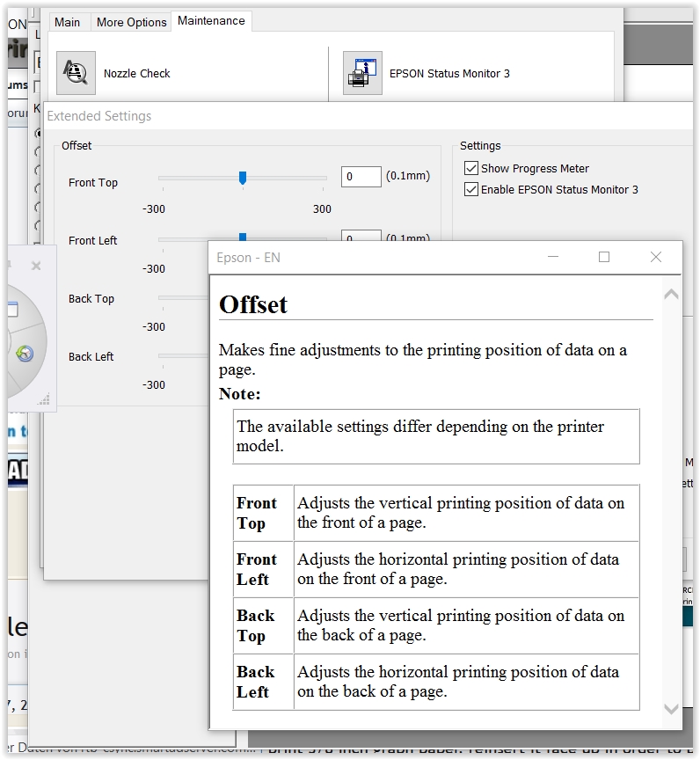Click the Nozzle Check icon
Viewport: 700px width, 760px height.
76,73
